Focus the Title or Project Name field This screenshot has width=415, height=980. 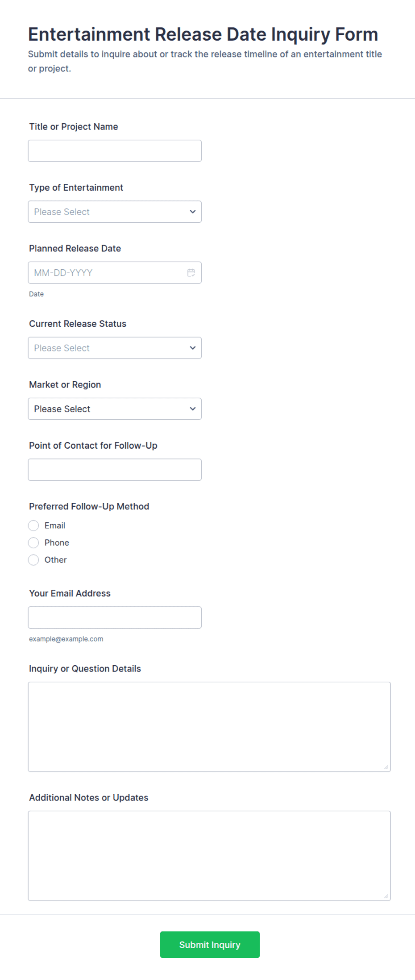(115, 151)
